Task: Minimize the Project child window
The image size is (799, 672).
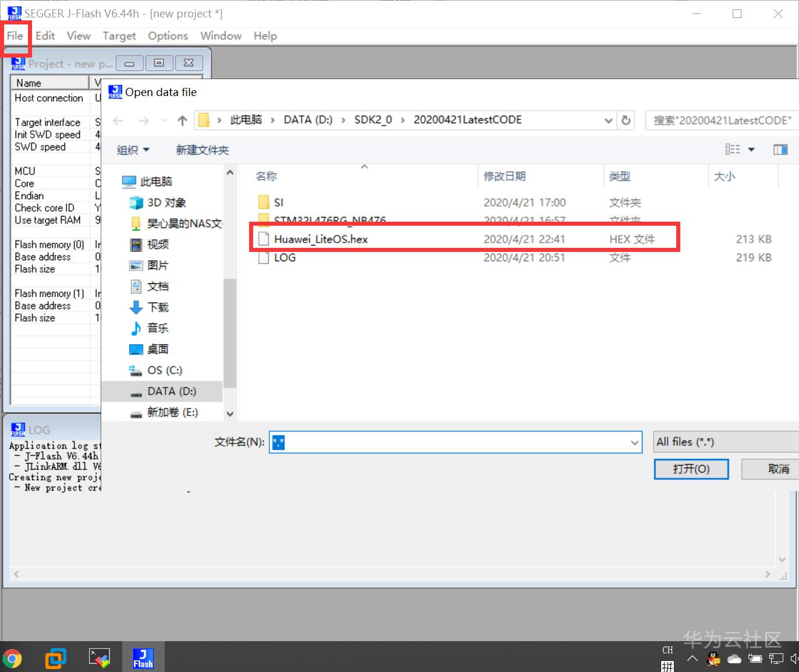Action: (x=130, y=63)
